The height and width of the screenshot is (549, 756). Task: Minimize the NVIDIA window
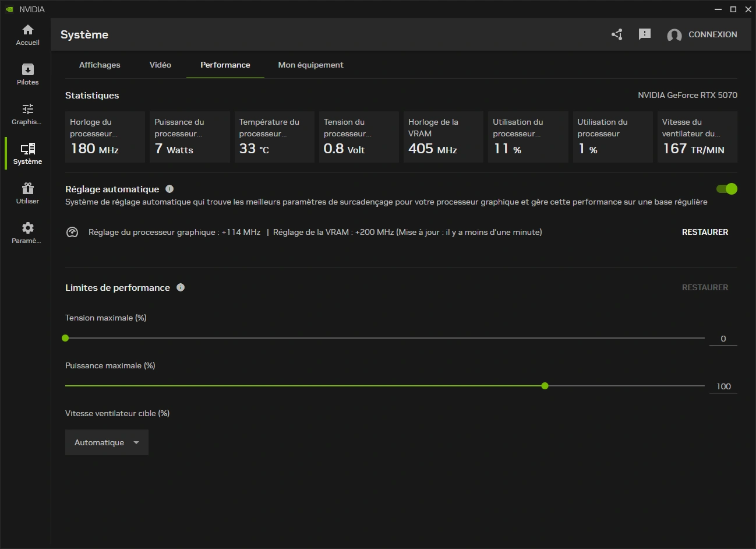(718, 9)
